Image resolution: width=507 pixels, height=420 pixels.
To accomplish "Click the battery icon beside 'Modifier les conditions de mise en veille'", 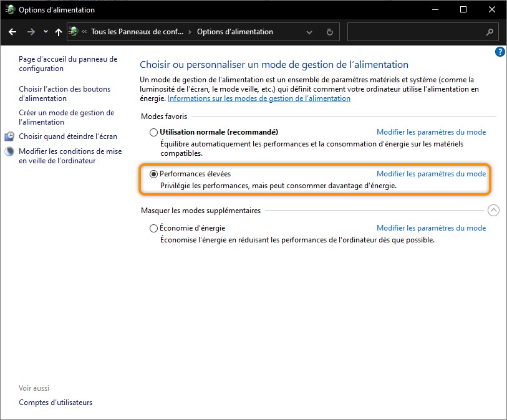I will coord(9,150).
